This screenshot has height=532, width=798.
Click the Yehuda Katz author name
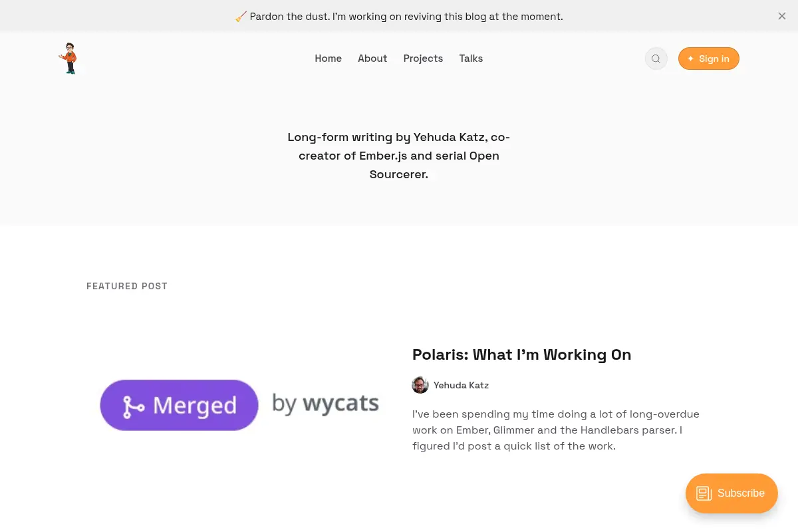461,385
